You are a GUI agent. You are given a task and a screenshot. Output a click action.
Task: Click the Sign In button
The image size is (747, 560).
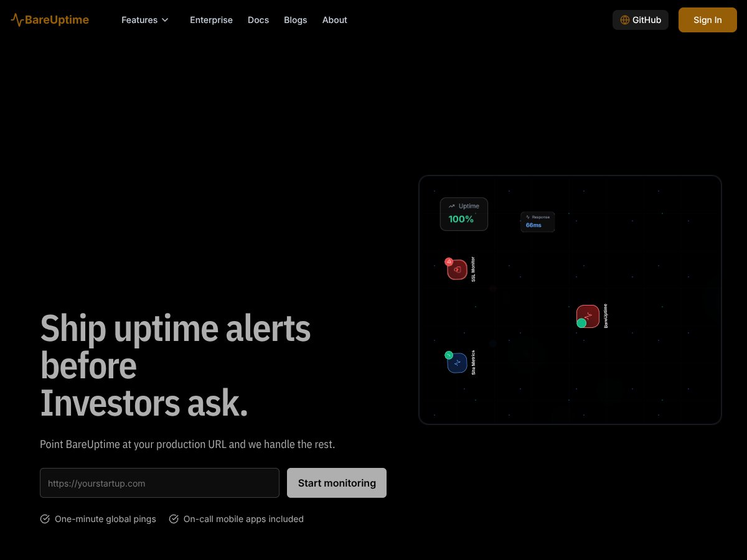[x=708, y=20]
